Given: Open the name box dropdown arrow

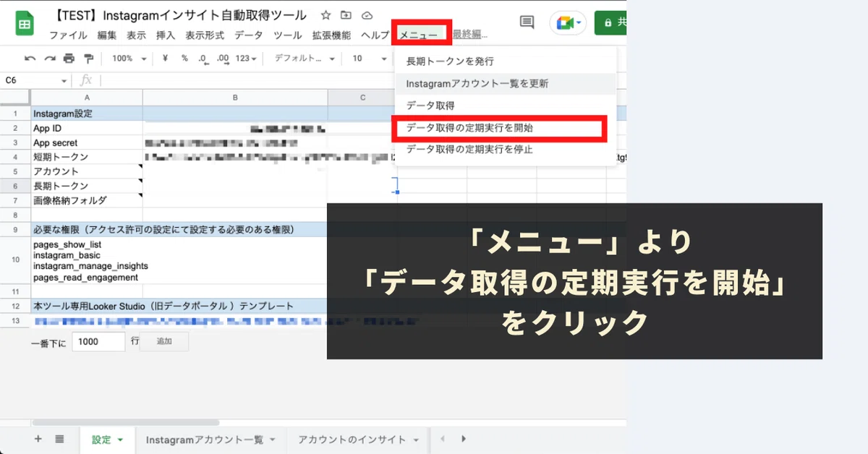Looking at the screenshot, I should [x=64, y=80].
